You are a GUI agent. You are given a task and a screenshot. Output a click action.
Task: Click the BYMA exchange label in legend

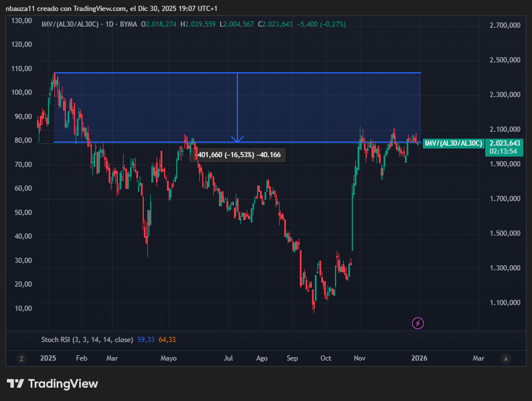click(129, 24)
